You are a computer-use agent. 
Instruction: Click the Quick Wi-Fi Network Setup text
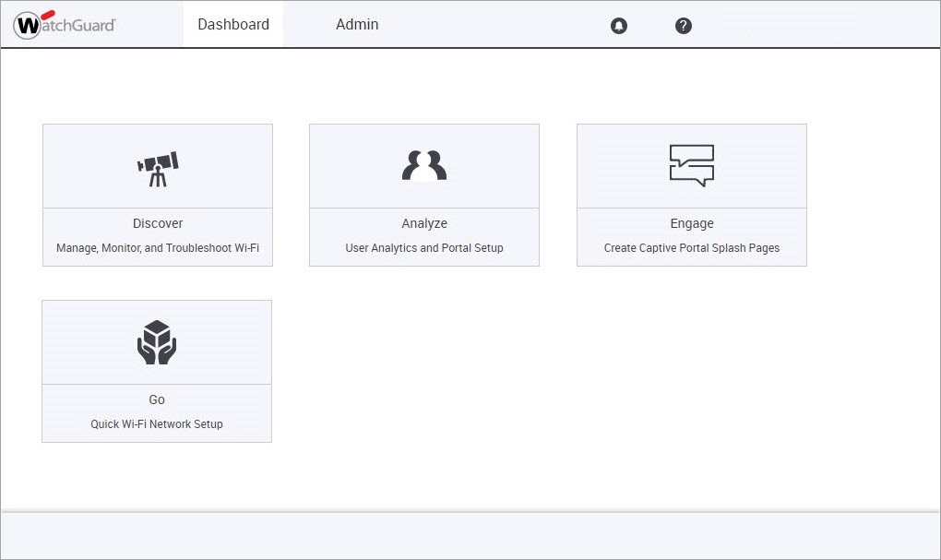(x=157, y=423)
